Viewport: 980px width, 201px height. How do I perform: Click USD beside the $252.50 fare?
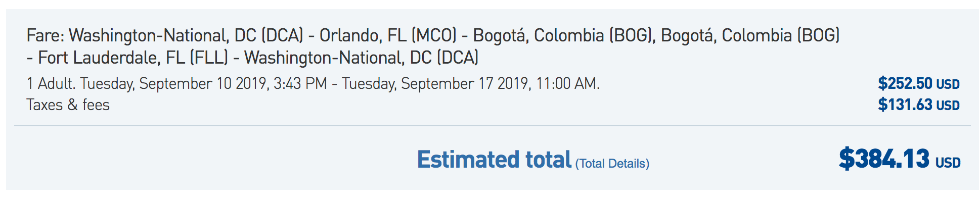948,84
